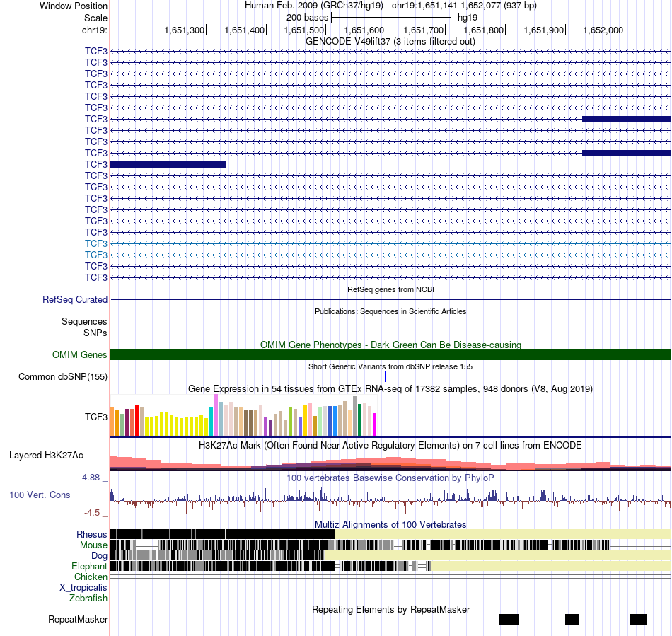Viewport: 672px width, 636px height.
Task: Click the RepeatMasker block just before 1,651,800
Action: [509, 619]
